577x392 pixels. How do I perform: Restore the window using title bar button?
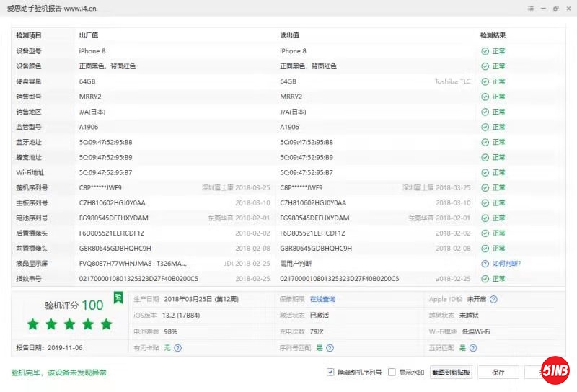click(x=555, y=9)
